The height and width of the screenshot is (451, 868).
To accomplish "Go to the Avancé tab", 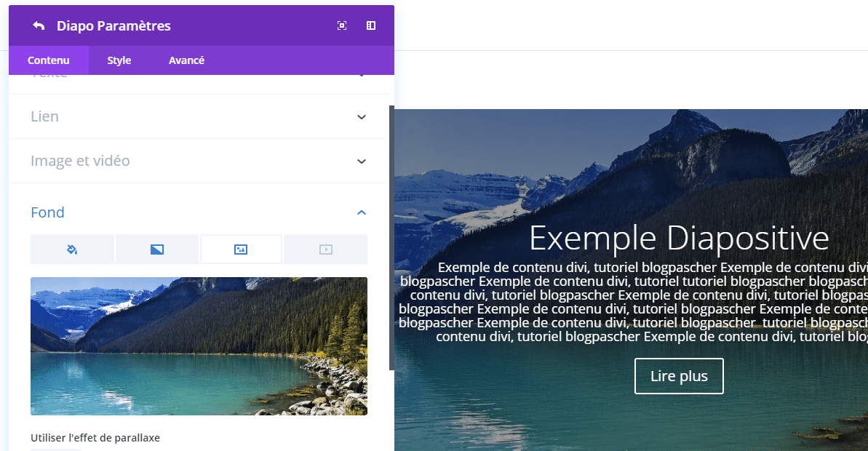I will [x=186, y=60].
